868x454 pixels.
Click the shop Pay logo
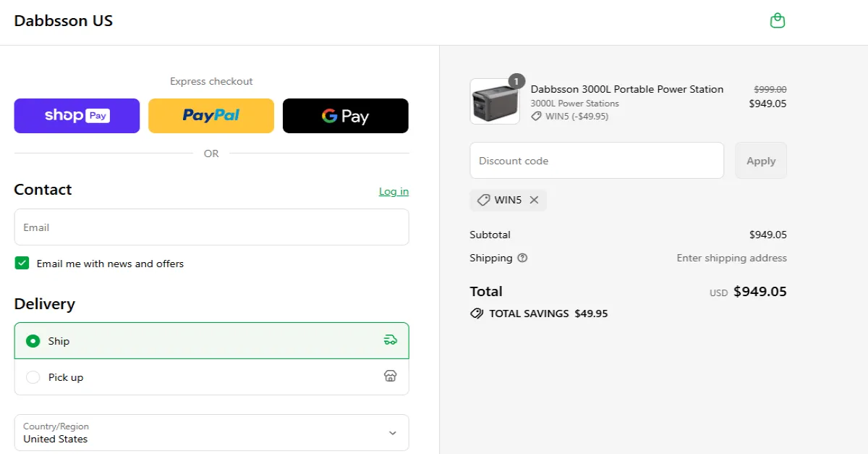76,115
